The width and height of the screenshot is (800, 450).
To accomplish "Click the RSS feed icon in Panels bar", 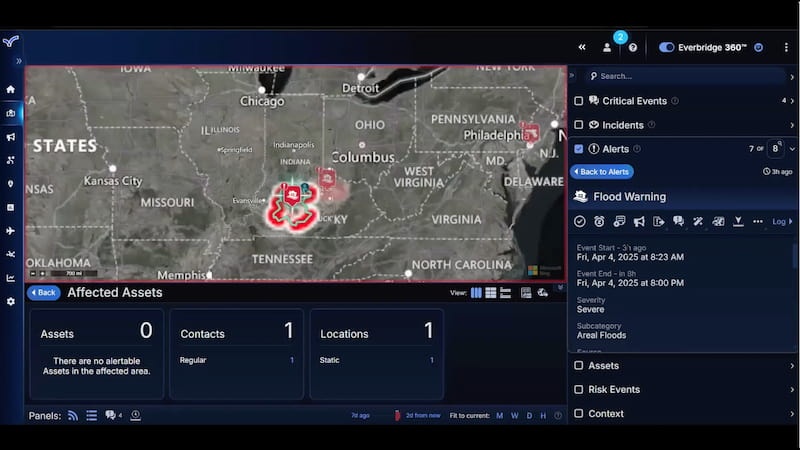I will [73, 415].
